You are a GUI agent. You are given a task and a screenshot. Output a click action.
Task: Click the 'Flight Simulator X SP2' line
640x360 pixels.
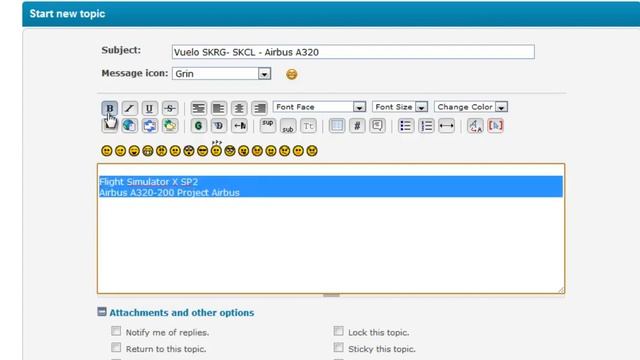[x=149, y=182]
